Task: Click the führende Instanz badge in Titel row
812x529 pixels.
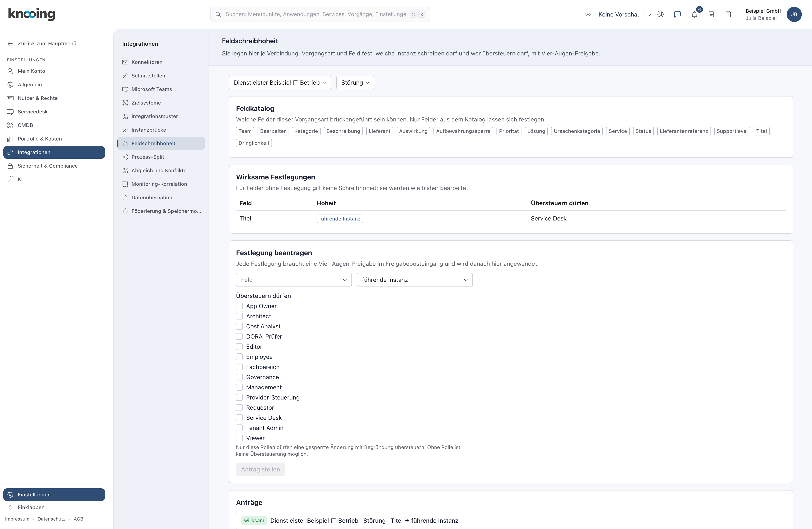Action: (x=340, y=219)
